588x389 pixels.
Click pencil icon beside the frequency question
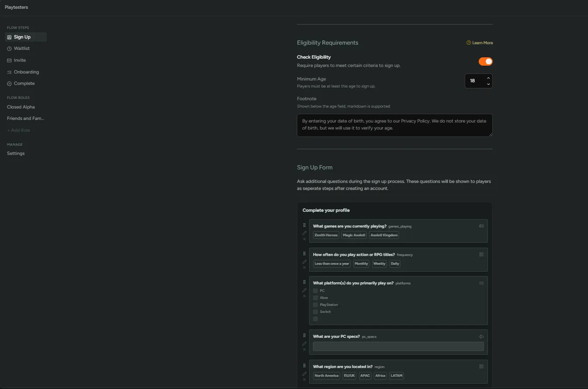[x=305, y=262]
